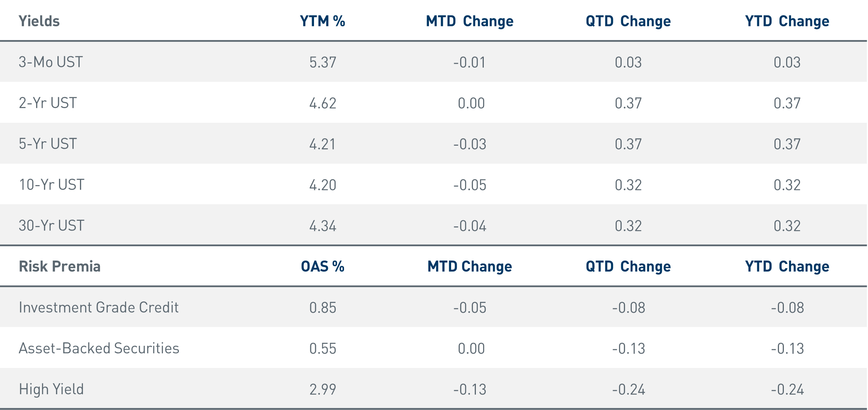This screenshot has width=868, height=410.
Task: Click the Yields section header
Action: [x=39, y=21]
